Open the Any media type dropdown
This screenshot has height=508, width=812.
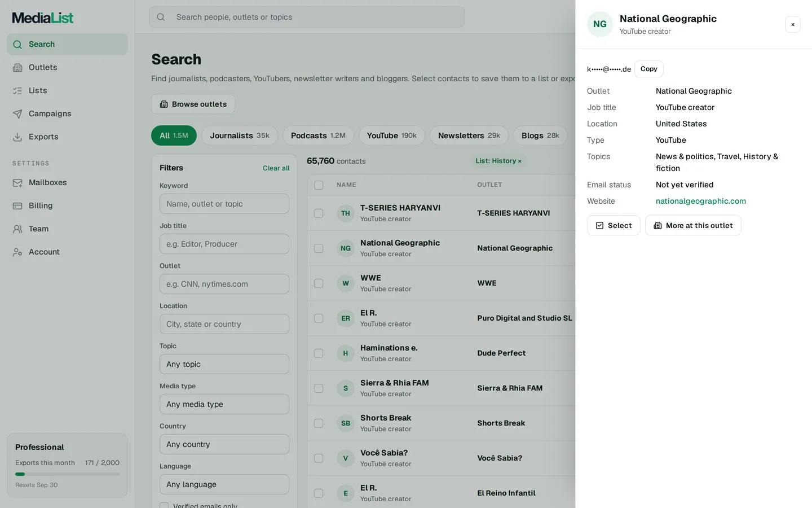pyautogui.click(x=224, y=404)
